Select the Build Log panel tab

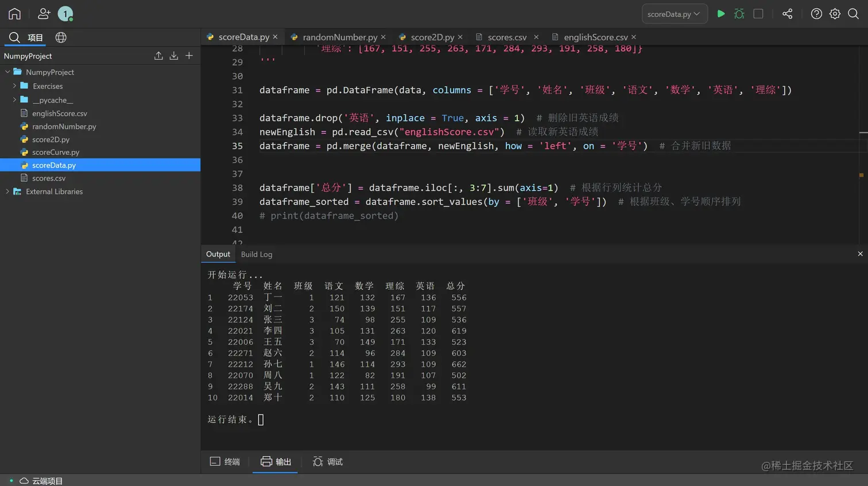pos(257,254)
